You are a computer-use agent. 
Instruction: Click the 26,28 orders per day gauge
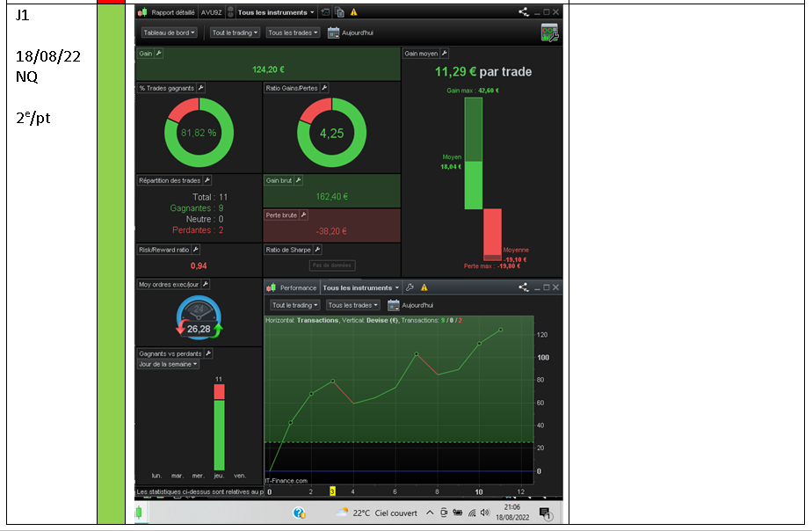click(199, 317)
